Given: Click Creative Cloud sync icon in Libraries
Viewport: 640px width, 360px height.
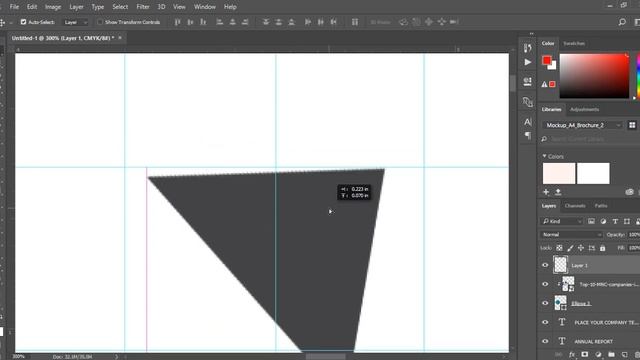Looking at the screenshot, I should point(629,192).
